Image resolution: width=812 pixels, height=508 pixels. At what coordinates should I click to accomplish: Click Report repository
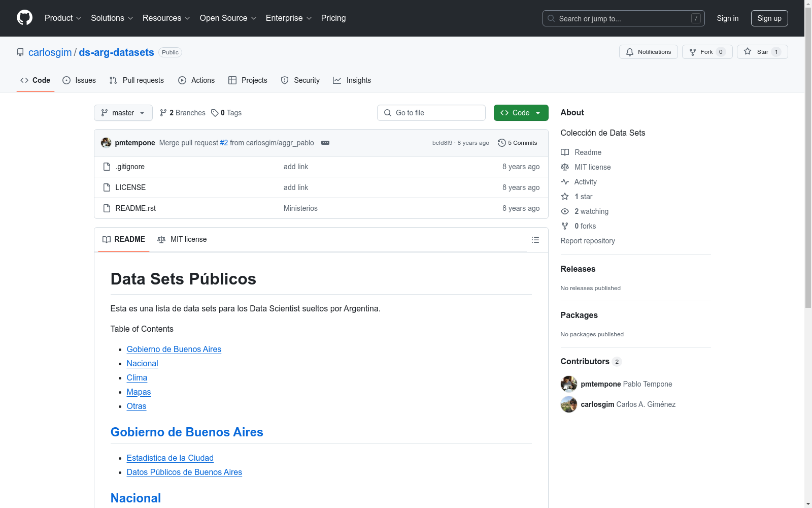click(x=588, y=241)
